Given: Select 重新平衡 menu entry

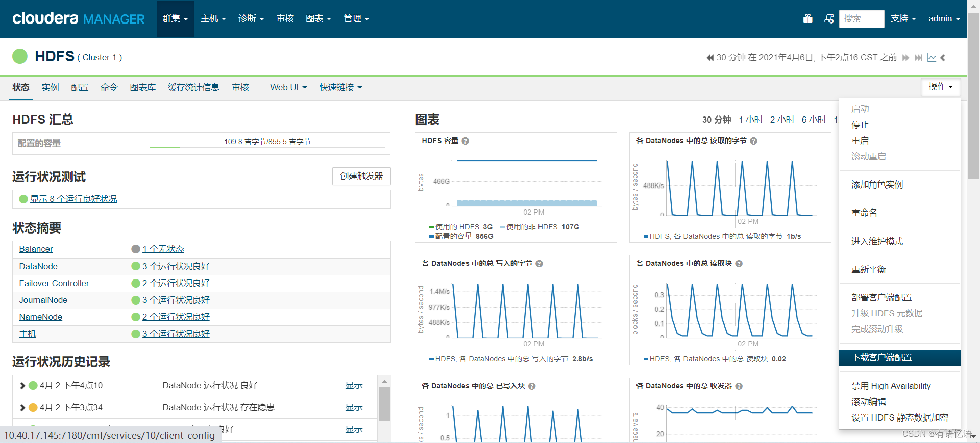Looking at the screenshot, I should 900,269.
